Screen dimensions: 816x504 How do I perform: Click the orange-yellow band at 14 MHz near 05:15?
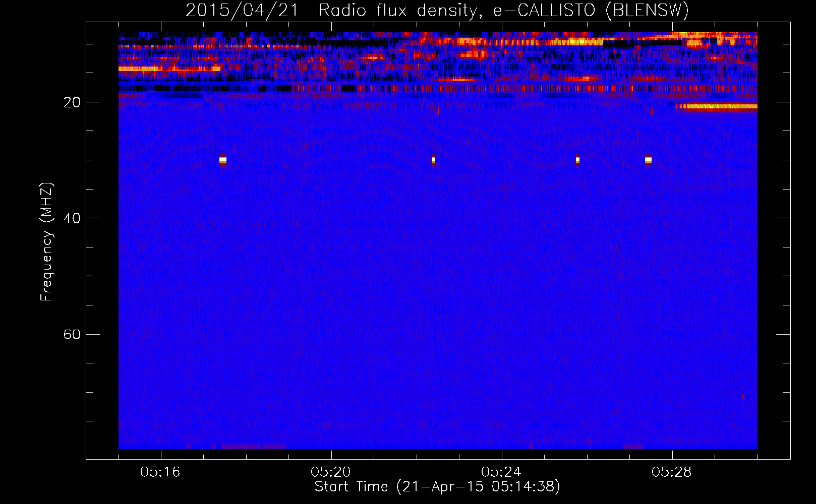(169, 69)
